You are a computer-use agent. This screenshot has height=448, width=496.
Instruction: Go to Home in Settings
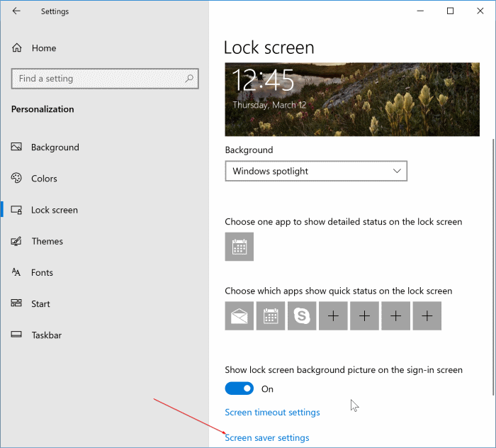click(x=44, y=48)
